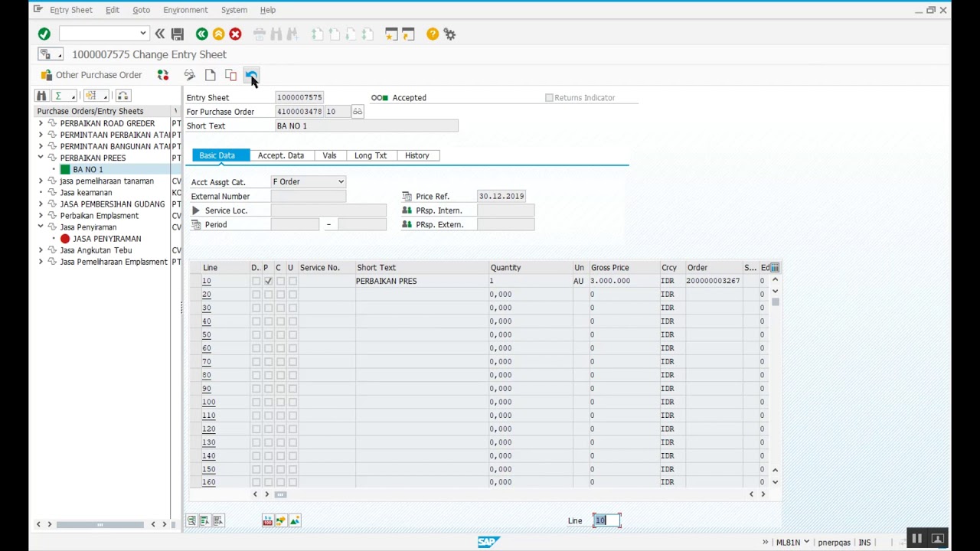Click the Display/Change glasses-pencil icon
This screenshot has height=551, width=980.
(x=189, y=75)
